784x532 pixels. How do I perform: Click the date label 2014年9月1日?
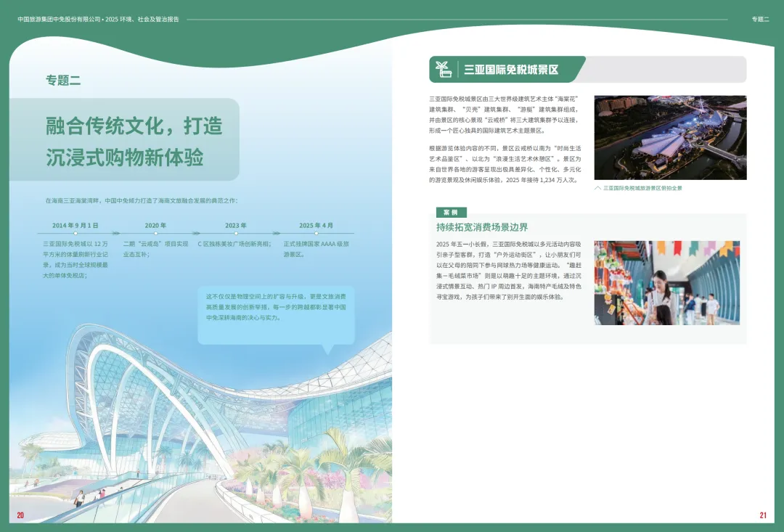point(75,226)
